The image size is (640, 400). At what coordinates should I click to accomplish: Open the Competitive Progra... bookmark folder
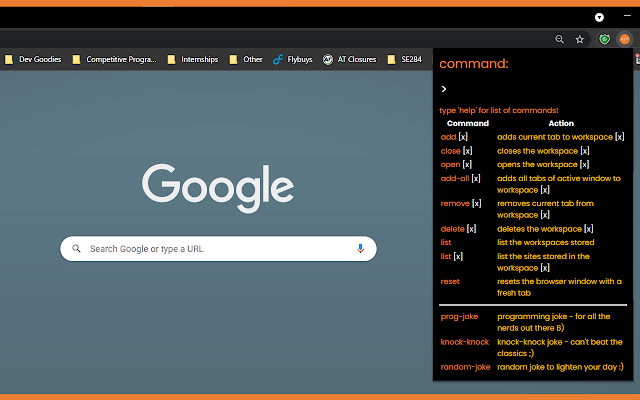[x=114, y=60]
